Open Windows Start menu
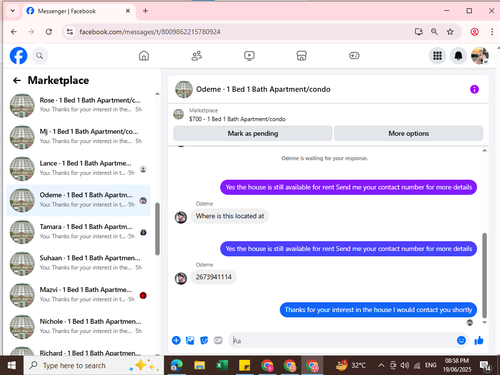500x375 pixels. (x=12, y=365)
